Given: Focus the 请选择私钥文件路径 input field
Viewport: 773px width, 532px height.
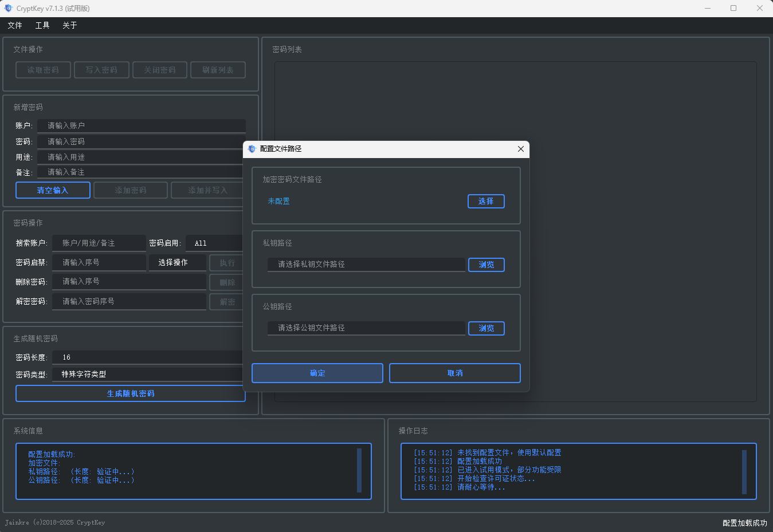Looking at the screenshot, I should point(366,265).
